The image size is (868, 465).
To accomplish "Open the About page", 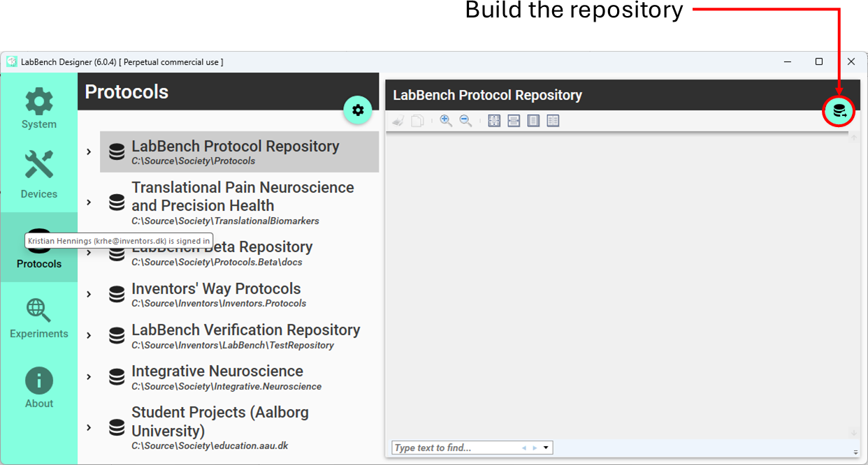I will 39,387.
